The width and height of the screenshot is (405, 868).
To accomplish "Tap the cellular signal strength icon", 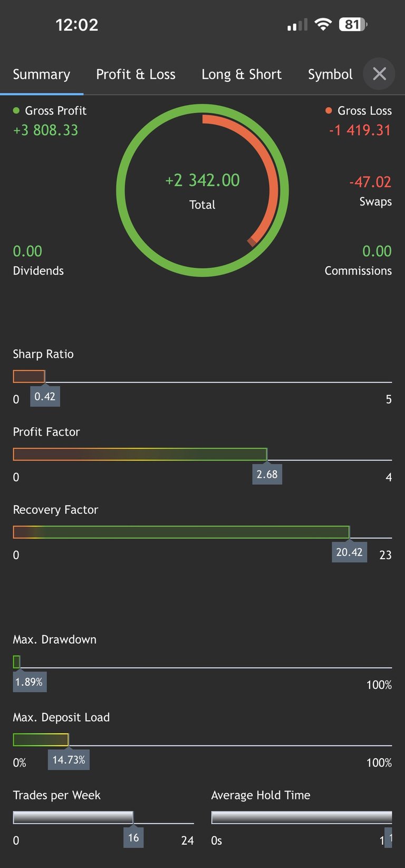I will [x=297, y=25].
